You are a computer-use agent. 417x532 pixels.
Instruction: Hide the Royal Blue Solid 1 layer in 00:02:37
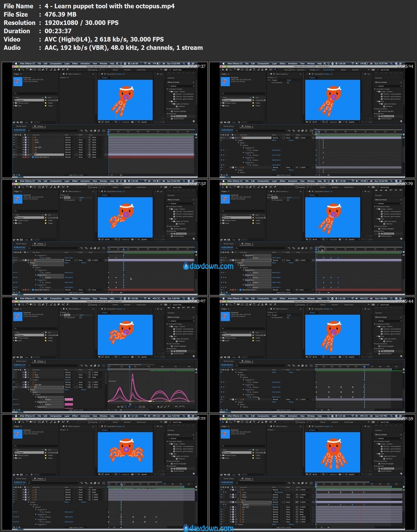click(x=14, y=157)
